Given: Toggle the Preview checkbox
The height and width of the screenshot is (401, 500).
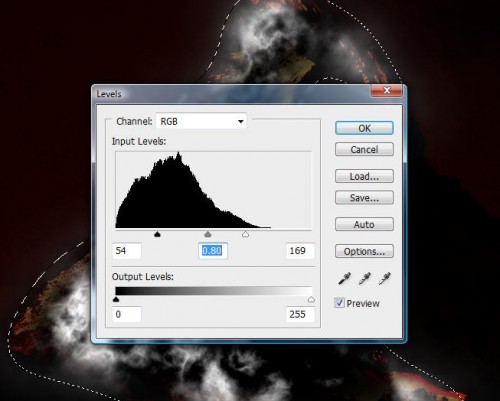Looking at the screenshot, I should click(339, 303).
